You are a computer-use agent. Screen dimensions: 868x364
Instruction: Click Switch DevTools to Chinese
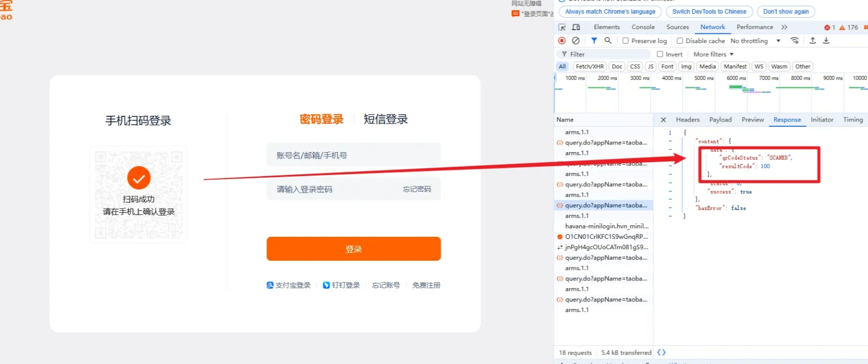[709, 11]
